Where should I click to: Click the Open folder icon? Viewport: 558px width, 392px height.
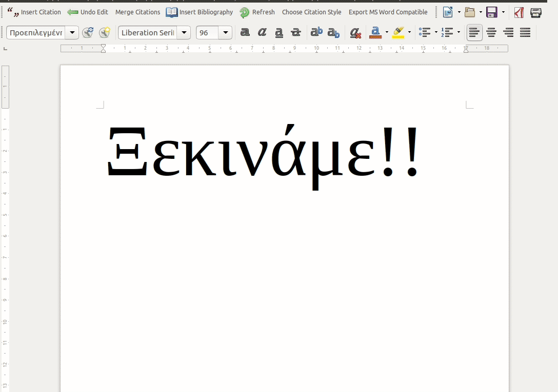tap(470, 12)
